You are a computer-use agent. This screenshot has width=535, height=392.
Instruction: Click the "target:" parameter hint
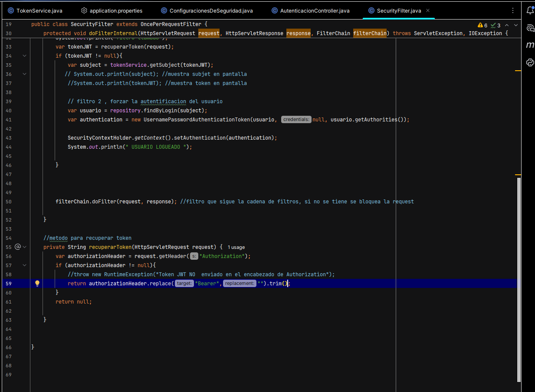(x=184, y=283)
